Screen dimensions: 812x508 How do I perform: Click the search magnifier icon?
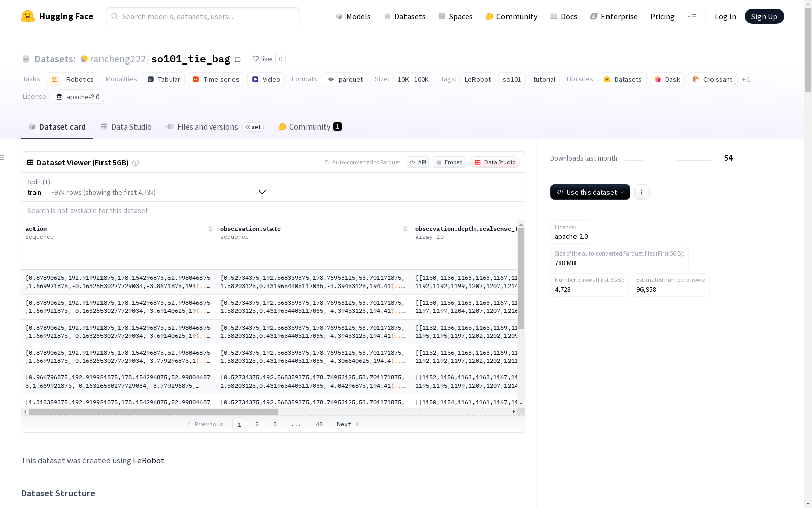click(115, 16)
